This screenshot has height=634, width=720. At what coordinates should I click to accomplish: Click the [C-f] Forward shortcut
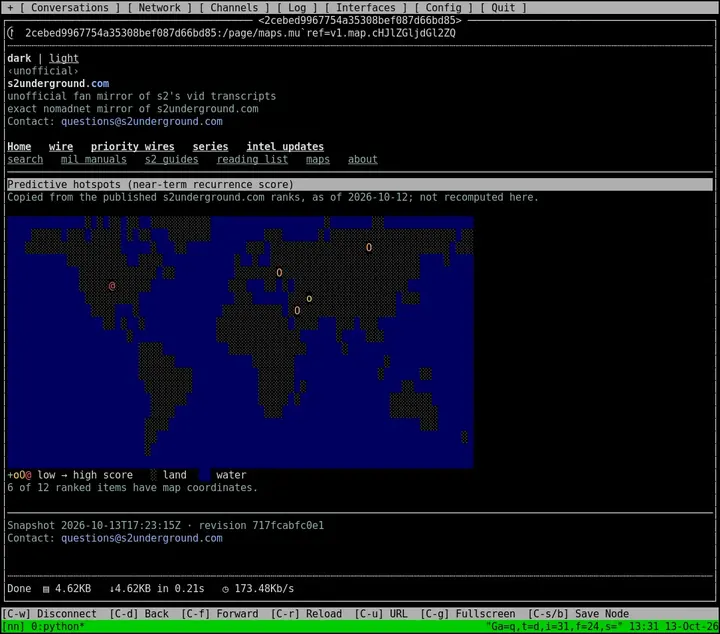219,614
